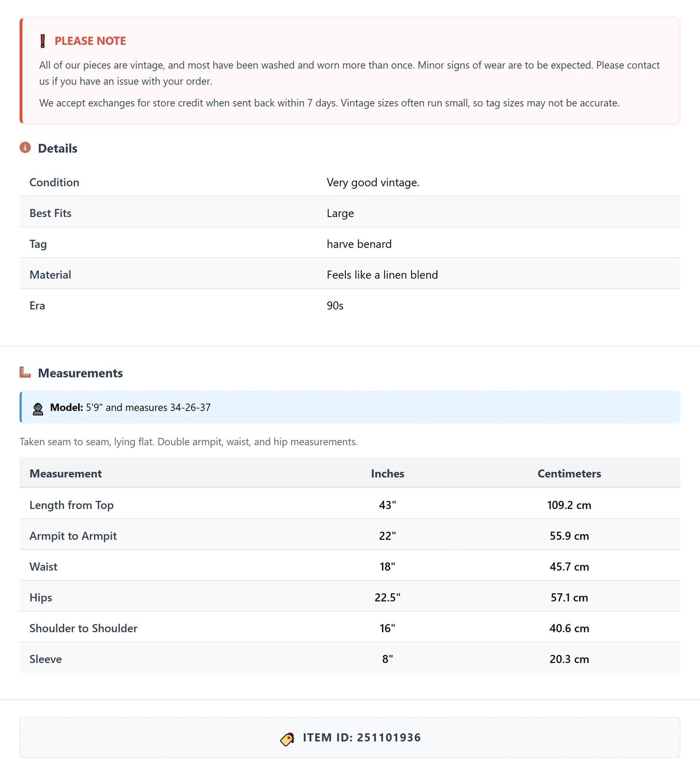Click the price tag icon beside Item ID
700x775 pixels.
pyautogui.click(x=287, y=739)
